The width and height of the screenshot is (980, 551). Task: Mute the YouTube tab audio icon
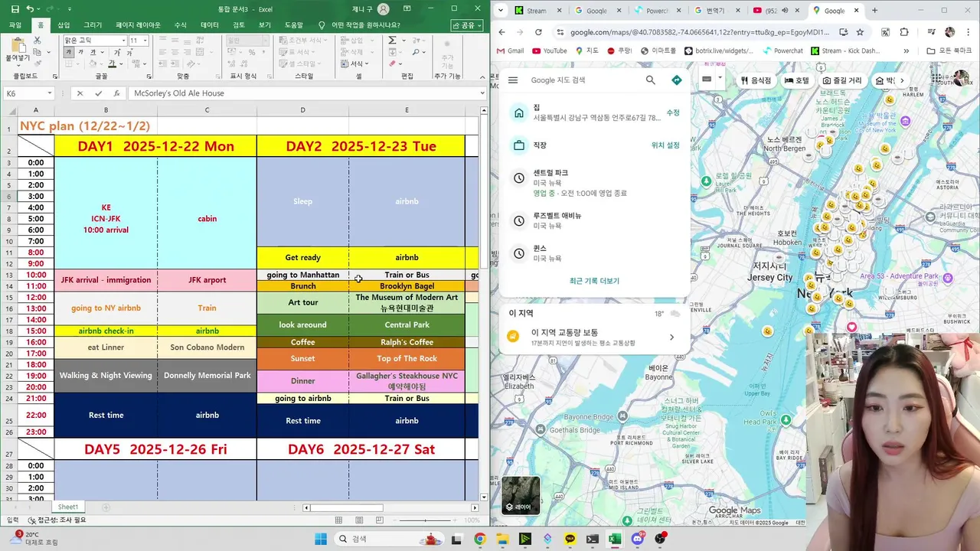point(786,11)
